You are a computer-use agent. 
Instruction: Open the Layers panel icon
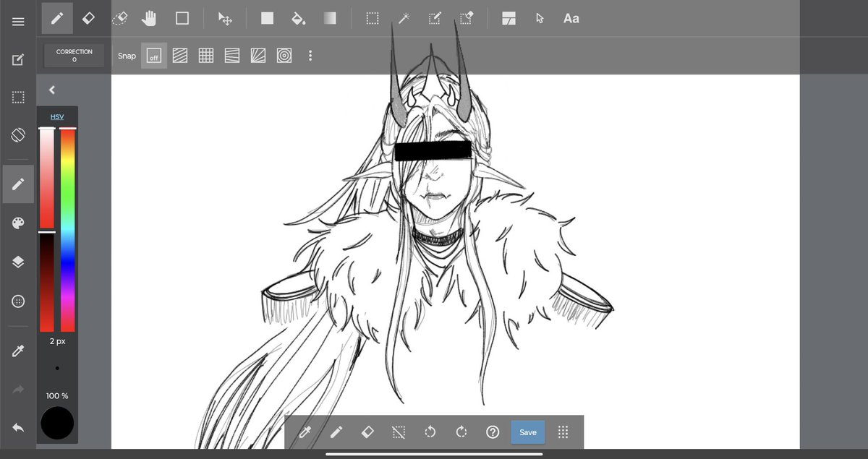(17, 261)
